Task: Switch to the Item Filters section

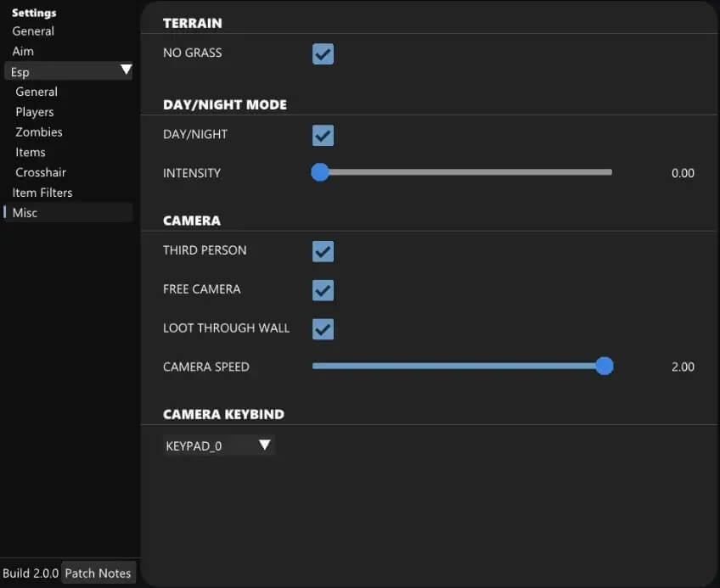Action: [42, 193]
